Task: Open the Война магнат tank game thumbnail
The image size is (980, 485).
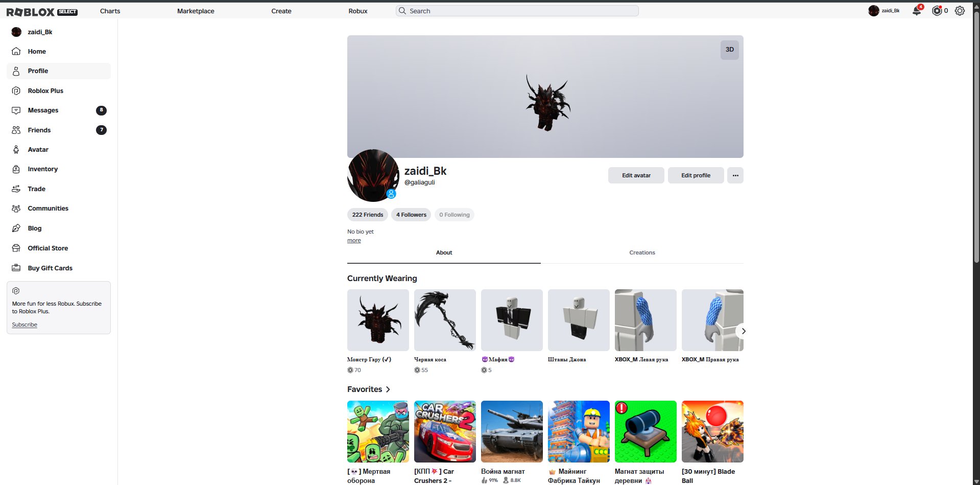Action: pyautogui.click(x=512, y=431)
